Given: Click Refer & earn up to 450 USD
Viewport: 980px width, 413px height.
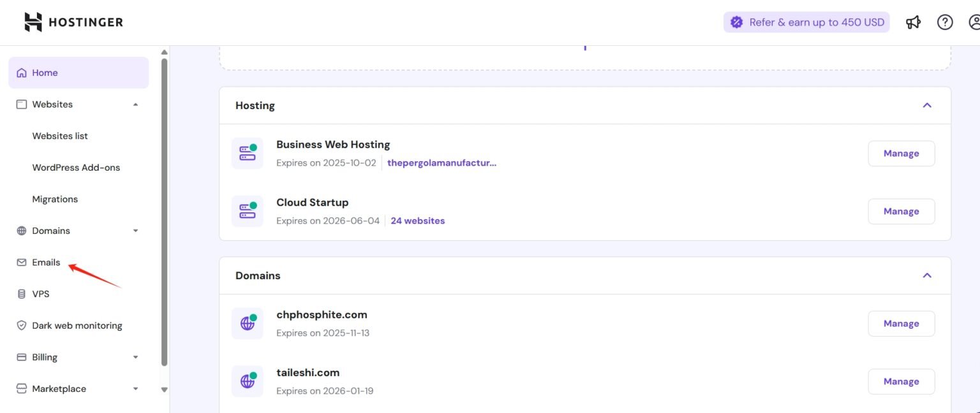Looking at the screenshot, I should pyautogui.click(x=806, y=22).
